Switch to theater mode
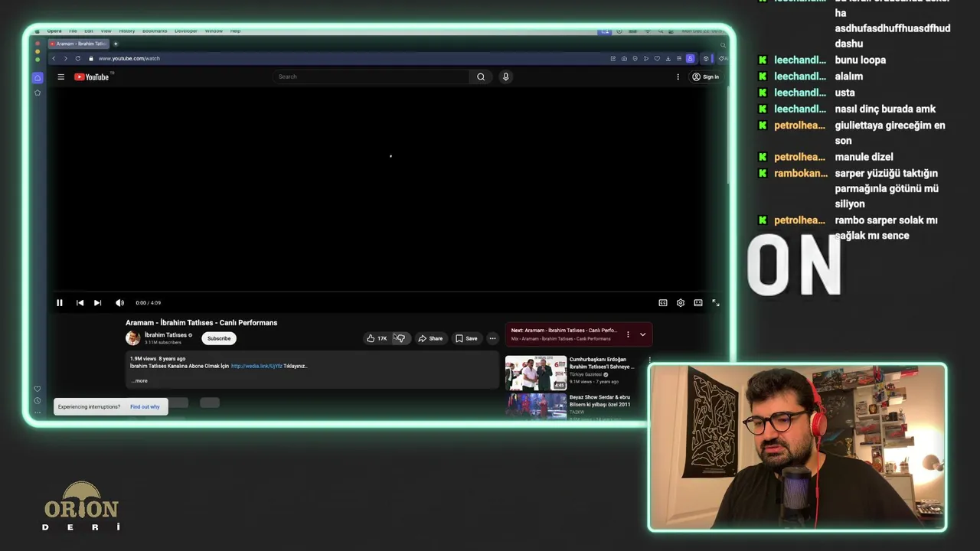The image size is (980, 551). click(x=698, y=303)
